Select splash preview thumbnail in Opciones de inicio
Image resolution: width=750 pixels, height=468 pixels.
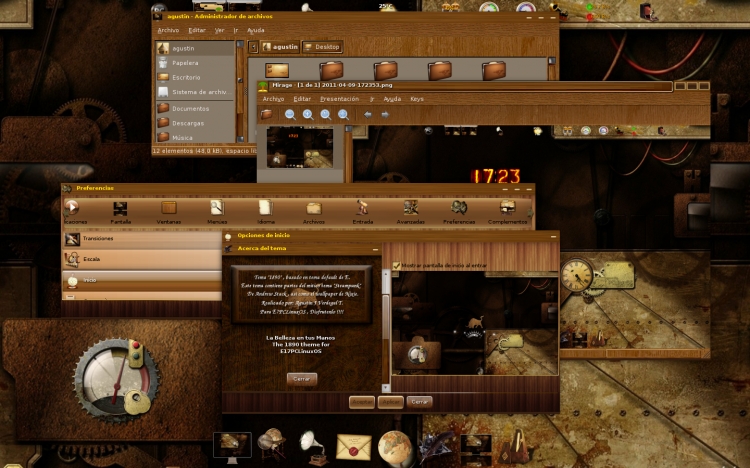point(475,323)
